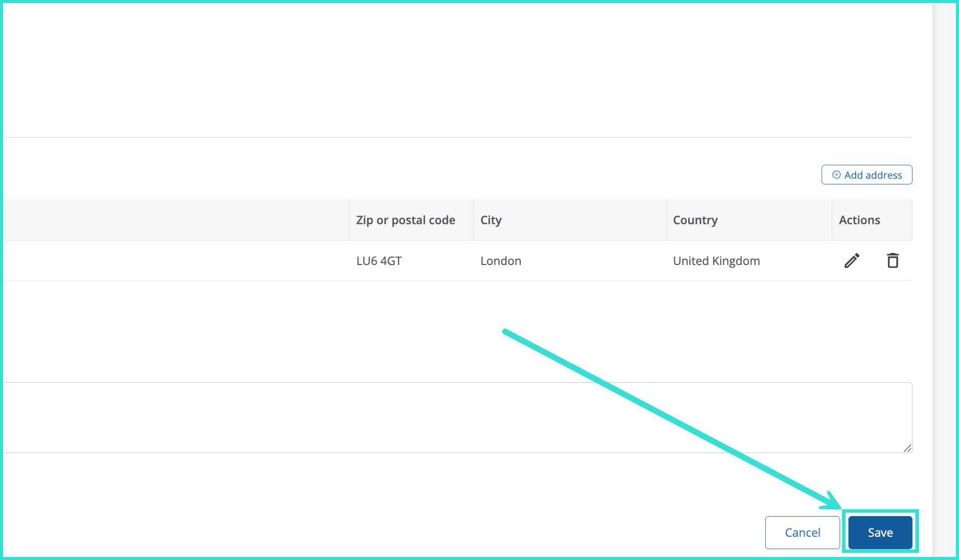
Task: Click the unlabeled leftmost table header area
Action: coord(176,220)
